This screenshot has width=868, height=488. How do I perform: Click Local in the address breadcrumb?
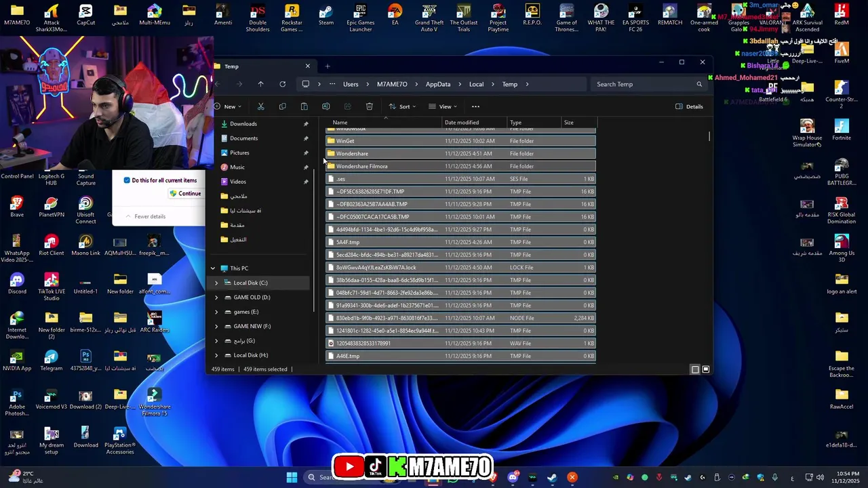tap(477, 84)
